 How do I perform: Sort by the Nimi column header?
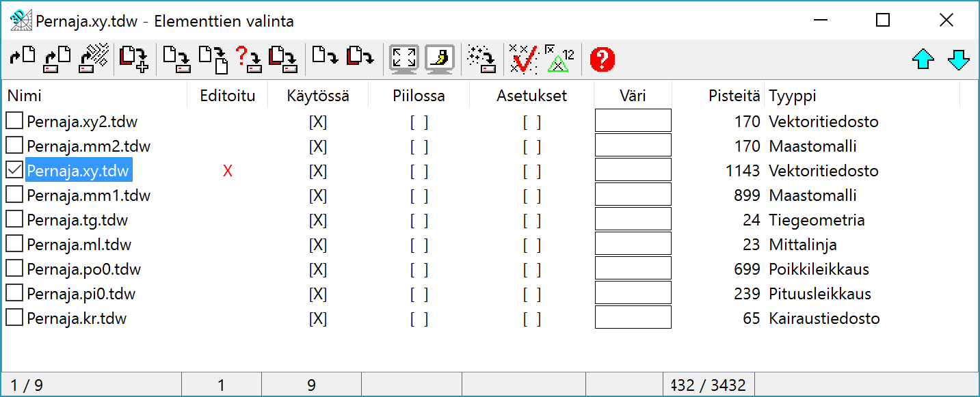(25, 96)
